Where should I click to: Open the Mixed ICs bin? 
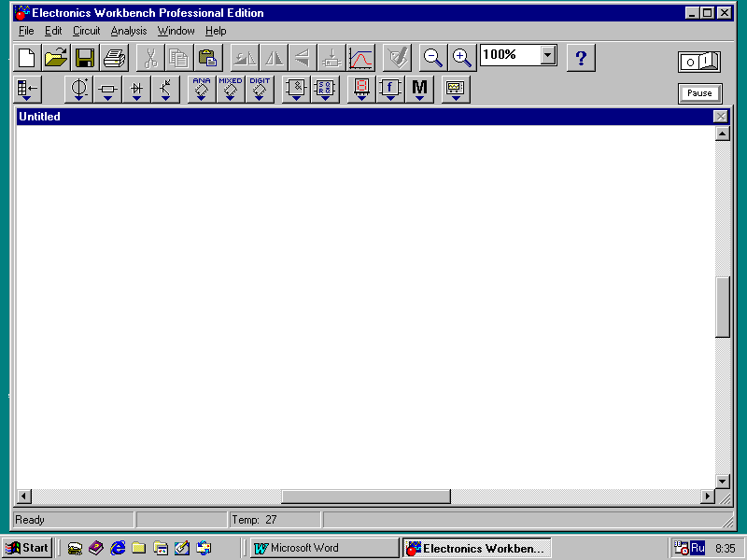click(231, 89)
